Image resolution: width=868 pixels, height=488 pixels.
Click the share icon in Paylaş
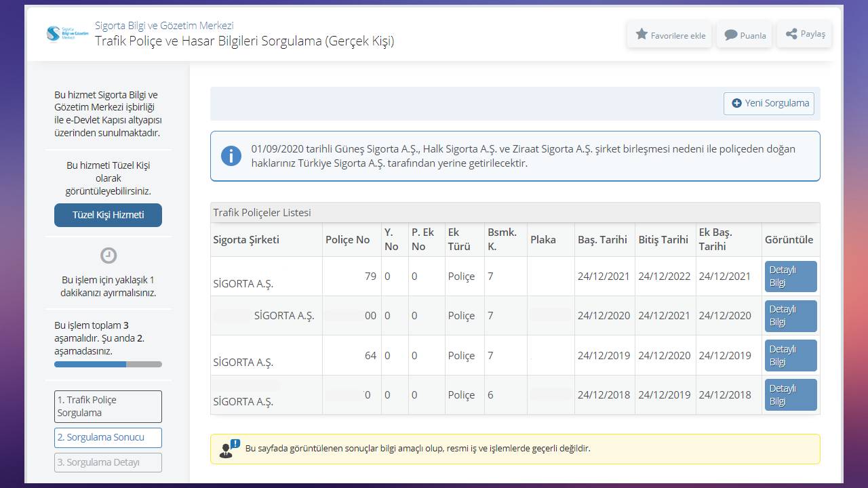[791, 34]
